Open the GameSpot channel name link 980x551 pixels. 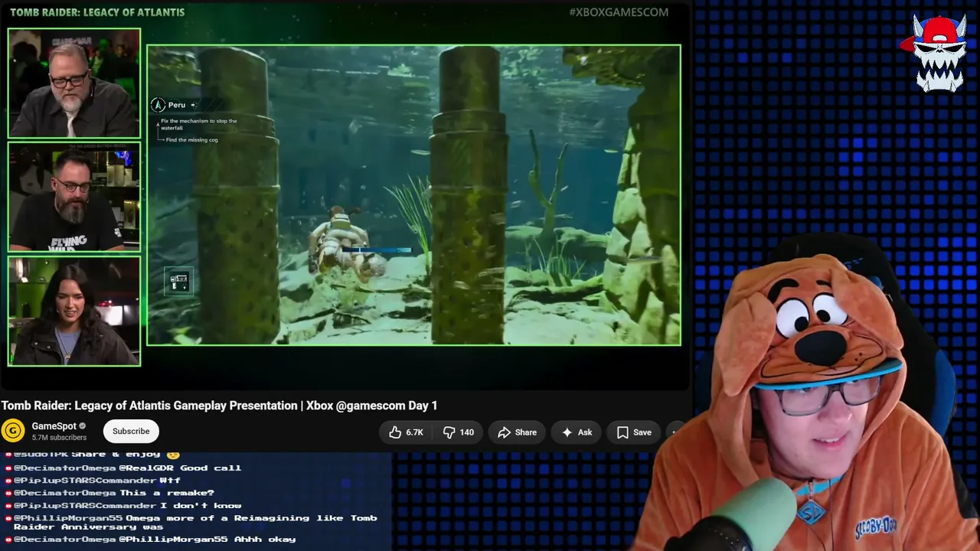click(54, 426)
